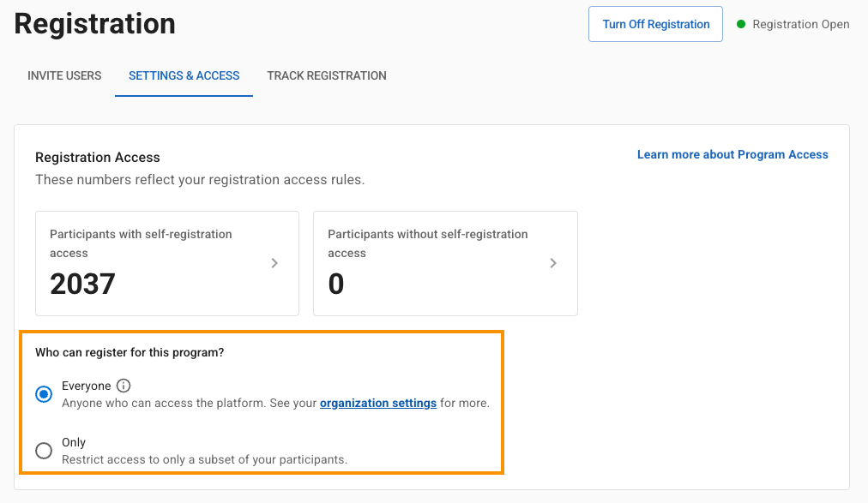
Task: Click the Registration Open status text
Action: (x=800, y=24)
